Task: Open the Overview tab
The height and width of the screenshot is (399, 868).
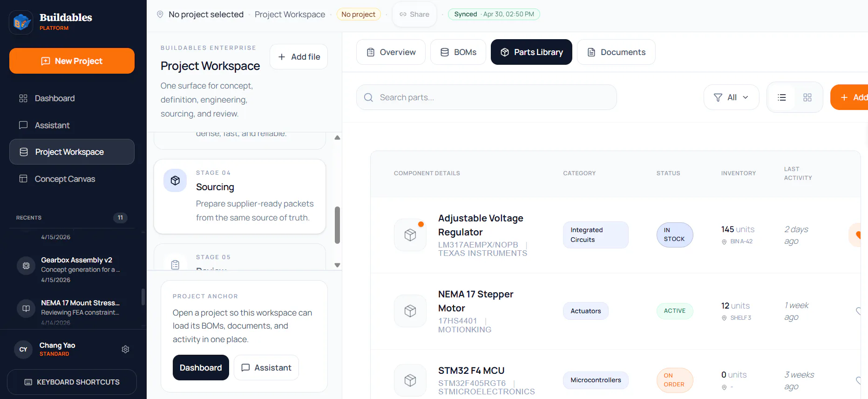Action: [391, 52]
